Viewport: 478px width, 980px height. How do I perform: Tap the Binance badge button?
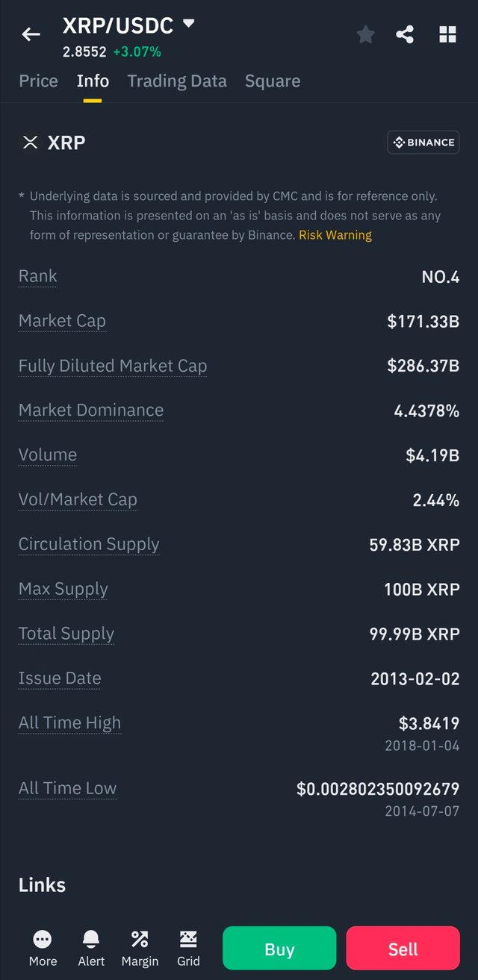pos(423,143)
